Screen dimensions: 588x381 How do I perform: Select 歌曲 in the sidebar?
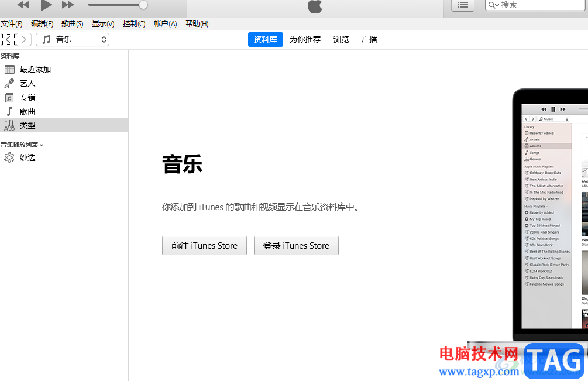(x=64, y=111)
